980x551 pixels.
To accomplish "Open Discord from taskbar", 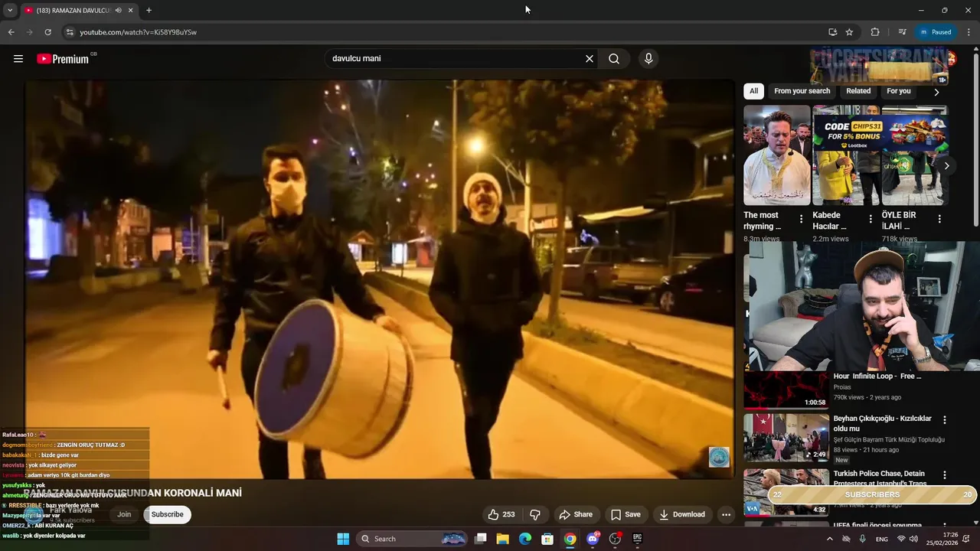I will click(x=593, y=539).
